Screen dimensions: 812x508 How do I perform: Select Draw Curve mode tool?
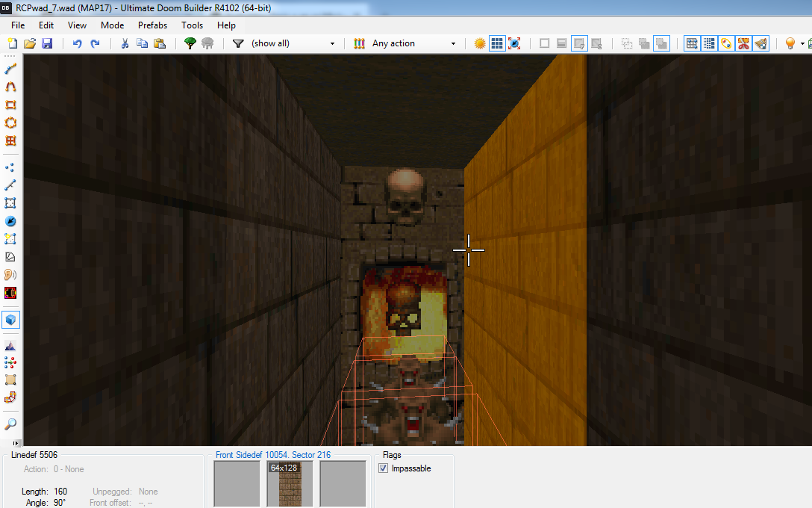(x=10, y=87)
